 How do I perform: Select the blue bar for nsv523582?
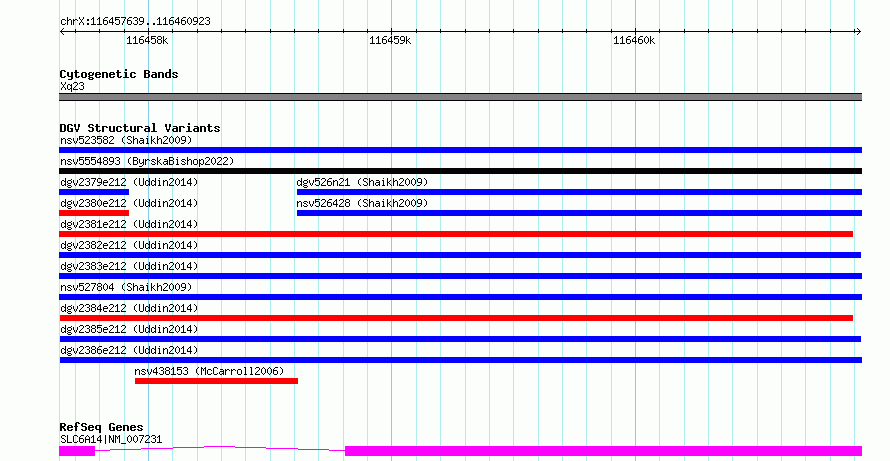pos(460,150)
